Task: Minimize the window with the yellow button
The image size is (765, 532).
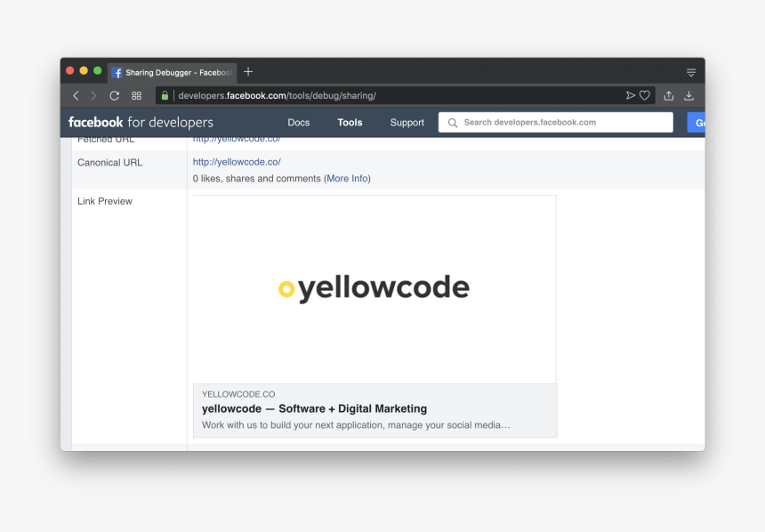Action: tap(84, 71)
